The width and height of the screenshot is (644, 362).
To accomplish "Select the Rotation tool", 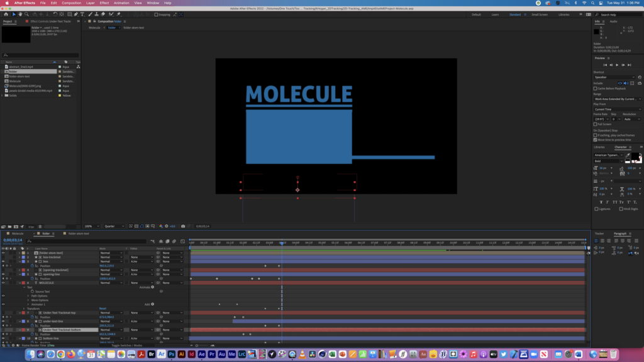I will pyautogui.click(x=55, y=14).
